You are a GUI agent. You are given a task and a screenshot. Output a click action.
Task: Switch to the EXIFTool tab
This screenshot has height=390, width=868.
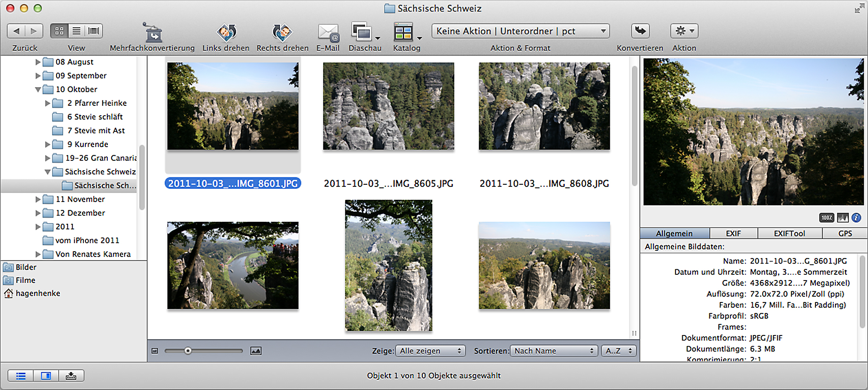790,233
